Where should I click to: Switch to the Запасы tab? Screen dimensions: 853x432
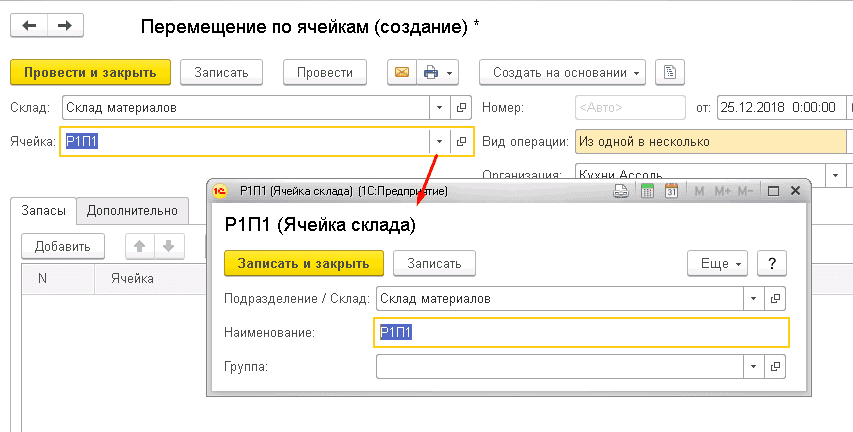(x=44, y=211)
